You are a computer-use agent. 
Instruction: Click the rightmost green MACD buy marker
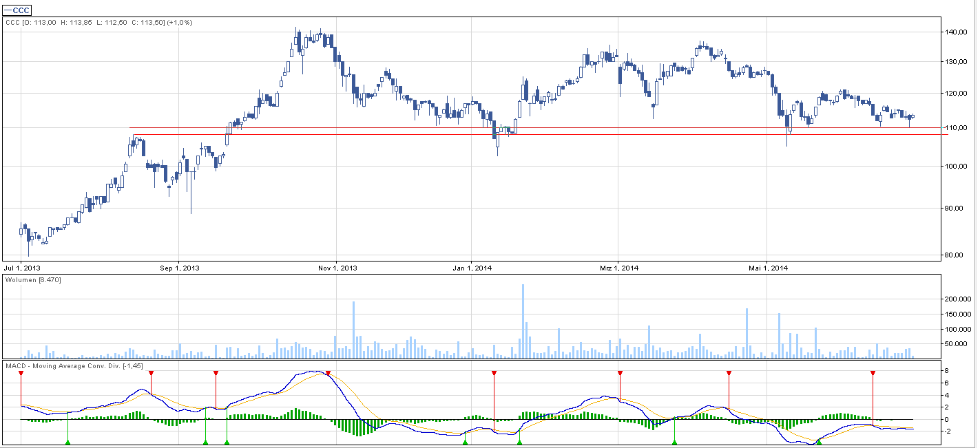coord(819,442)
